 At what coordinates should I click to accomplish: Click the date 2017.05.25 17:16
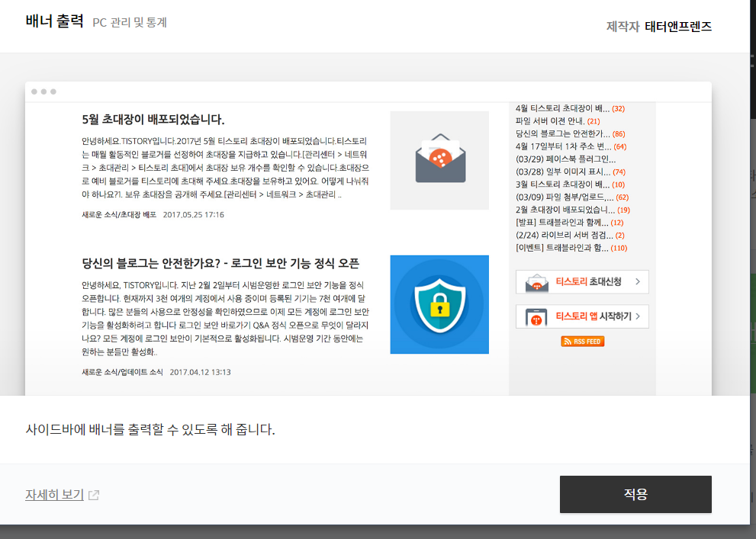(193, 215)
